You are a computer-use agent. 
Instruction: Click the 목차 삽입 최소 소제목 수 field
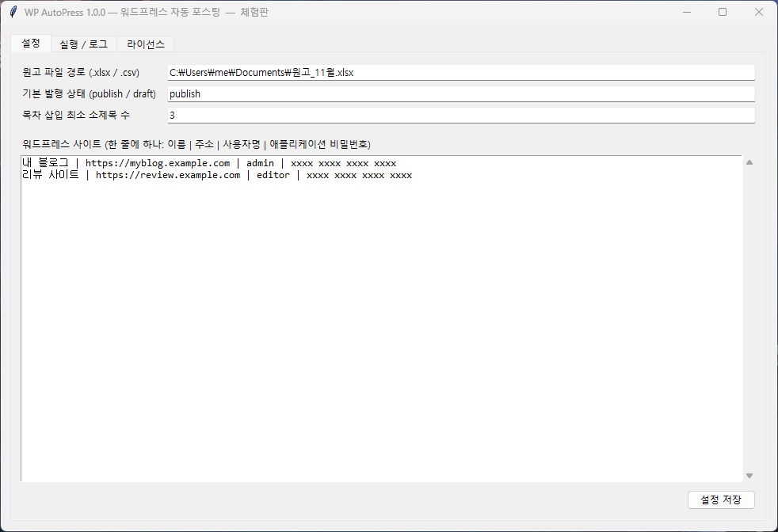461,115
